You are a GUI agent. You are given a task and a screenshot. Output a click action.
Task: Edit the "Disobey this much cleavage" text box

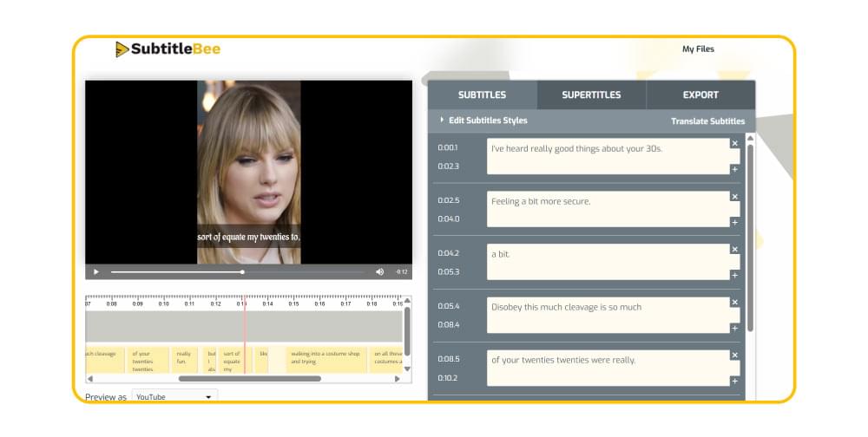point(608,315)
